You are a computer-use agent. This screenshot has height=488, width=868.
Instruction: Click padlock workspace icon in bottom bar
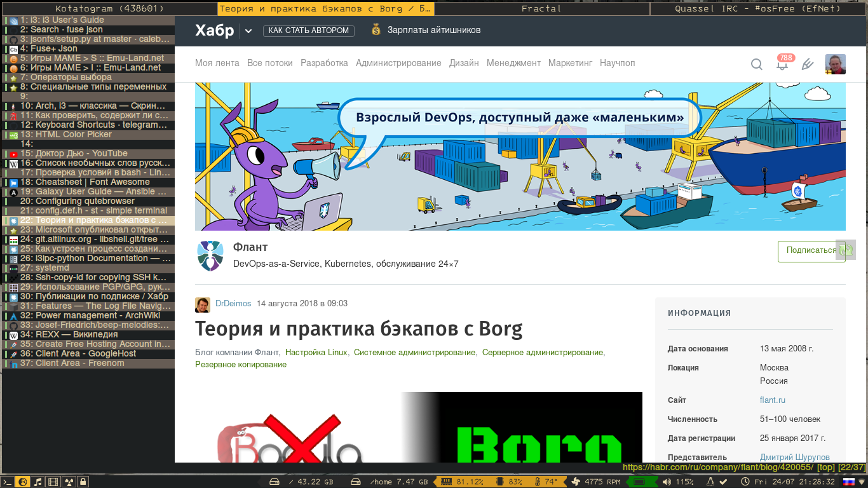[x=84, y=482]
